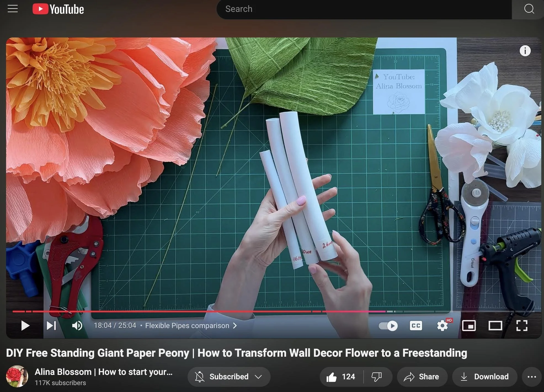The height and width of the screenshot is (392, 544).
Task: Switch to theater mode
Action: click(495, 326)
